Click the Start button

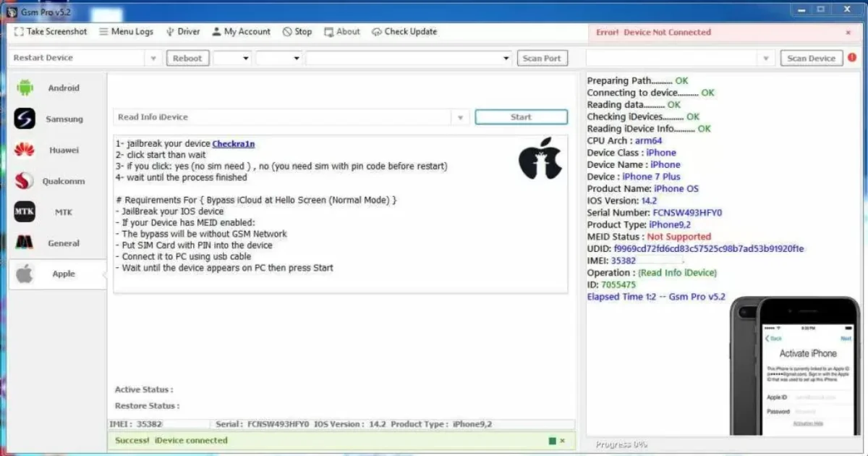tap(521, 117)
